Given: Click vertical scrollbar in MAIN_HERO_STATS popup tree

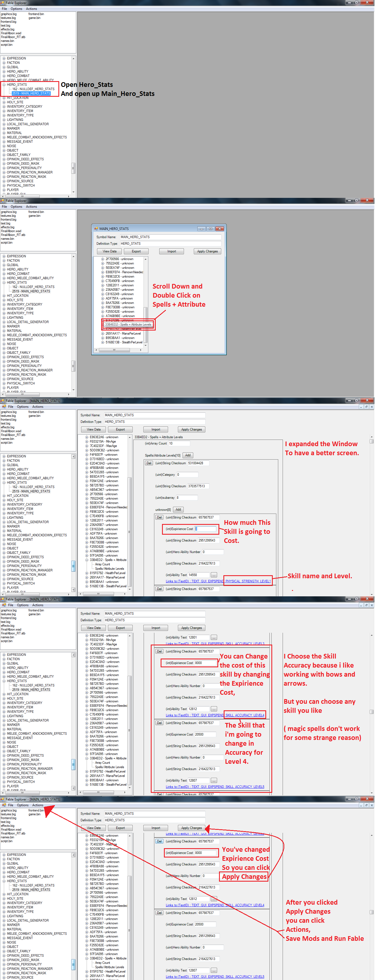Looking at the screenshot, I should (x=146, y=301).
